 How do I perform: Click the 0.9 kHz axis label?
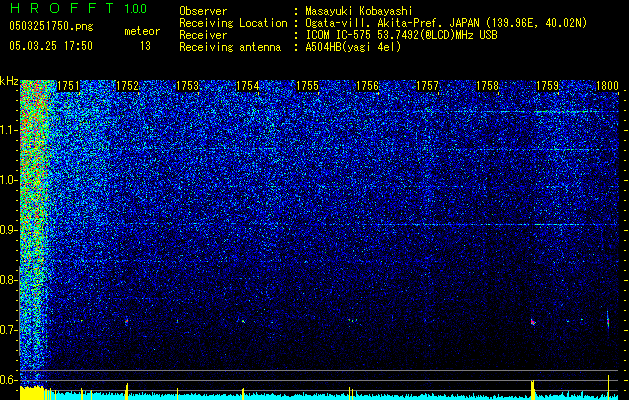(8, 230)
